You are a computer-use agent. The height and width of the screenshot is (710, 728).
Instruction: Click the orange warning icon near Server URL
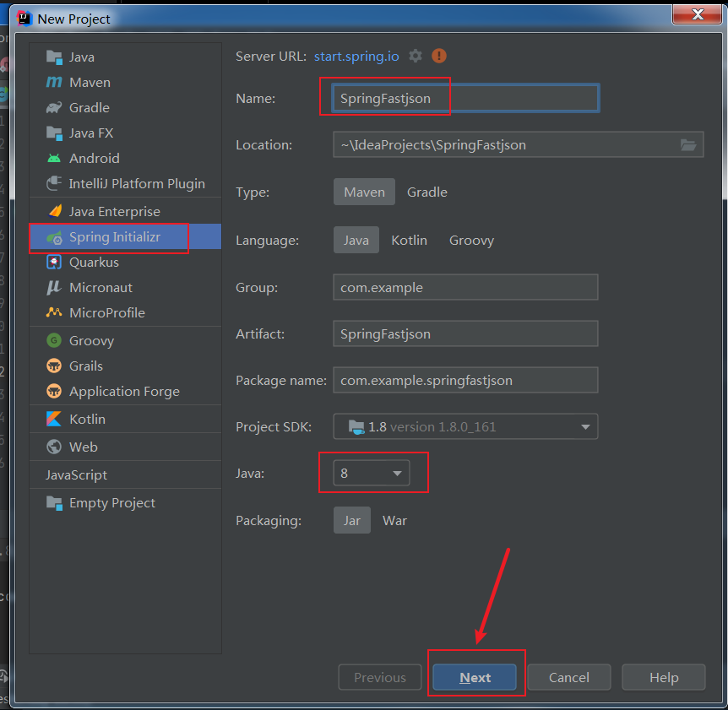(439, 57)
